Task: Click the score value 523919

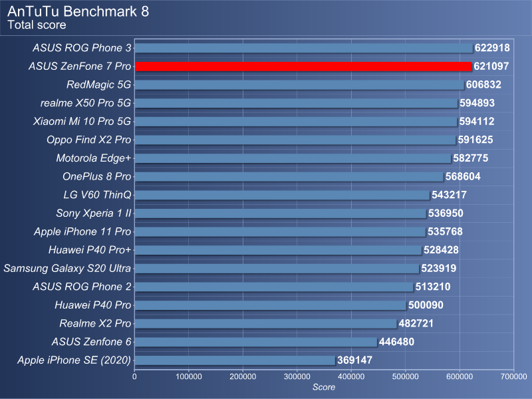Action: (439, 269)
